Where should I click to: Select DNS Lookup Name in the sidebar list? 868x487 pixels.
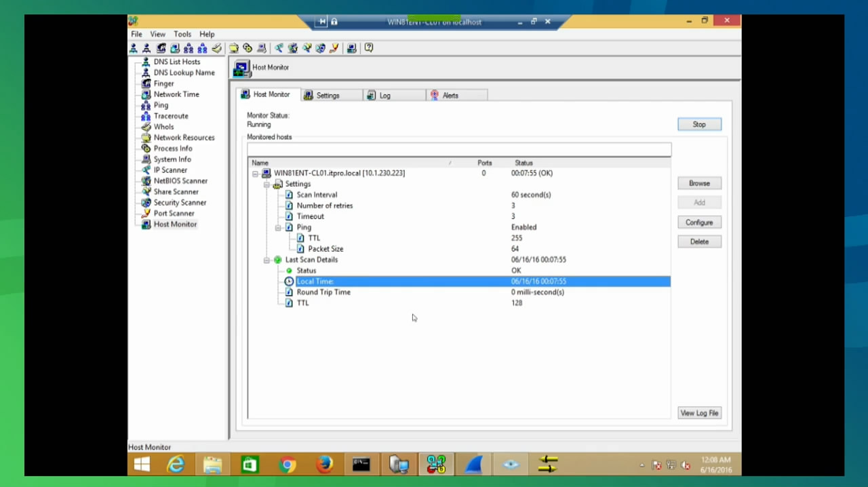click(x=184, y=73)
